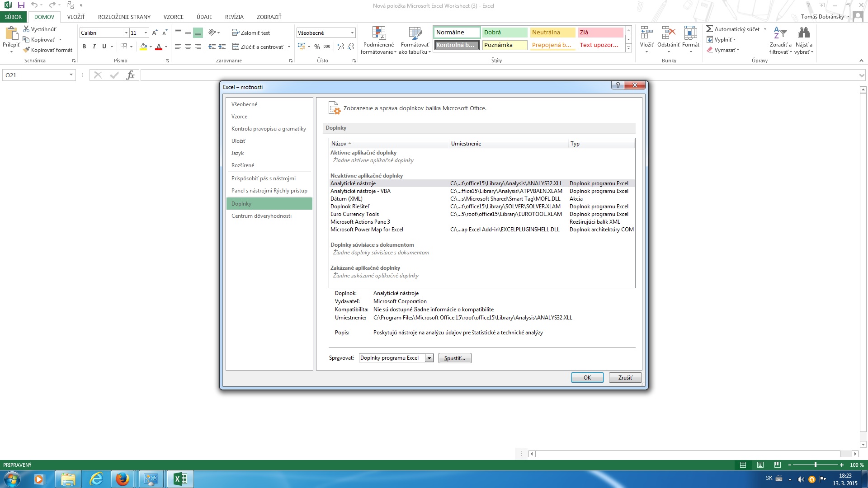Expand the Merge and Center dropdown arrow

tap(289, 47)
